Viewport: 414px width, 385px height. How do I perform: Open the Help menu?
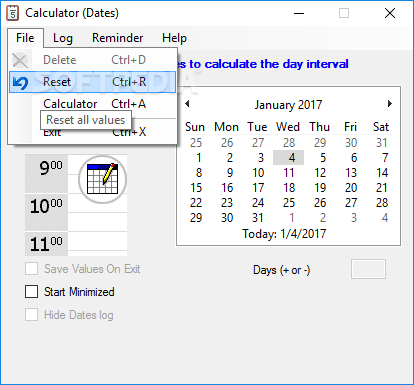tap(174, 38)
